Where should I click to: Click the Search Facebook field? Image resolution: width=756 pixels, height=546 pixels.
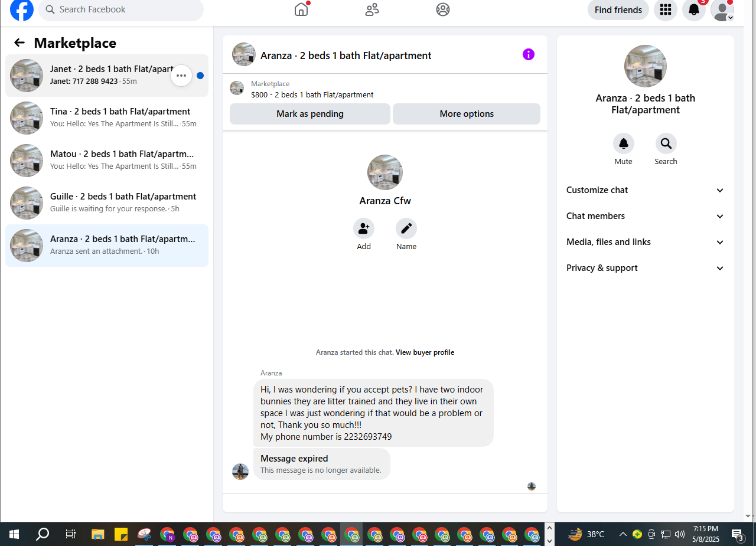(121, 9)
